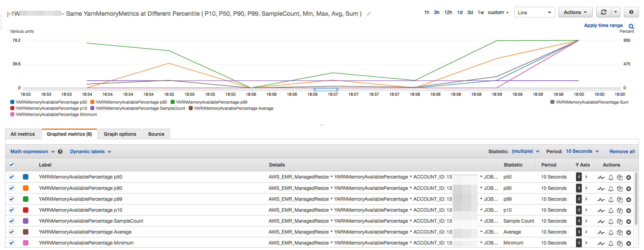Move Average metric to right Y axis
The height and width of the screenshot is (250, 644).
coord(586,232)
